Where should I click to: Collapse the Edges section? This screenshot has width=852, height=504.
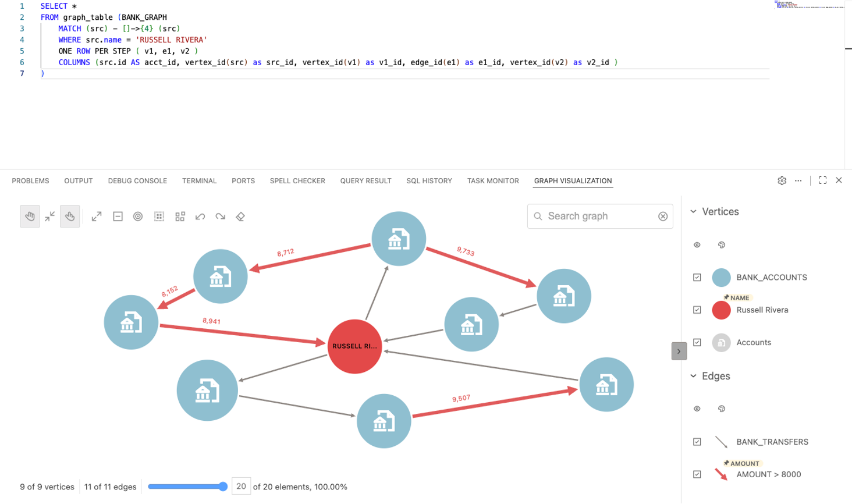693,376
